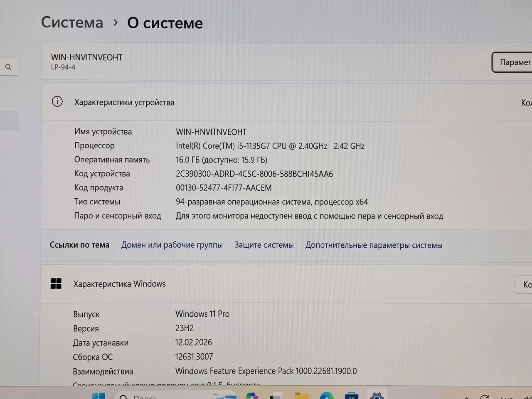The width and height of the screenshot is (532, 399).
Task: Go back to Система in the breadcrumb
Action: [x=72, y=22]
